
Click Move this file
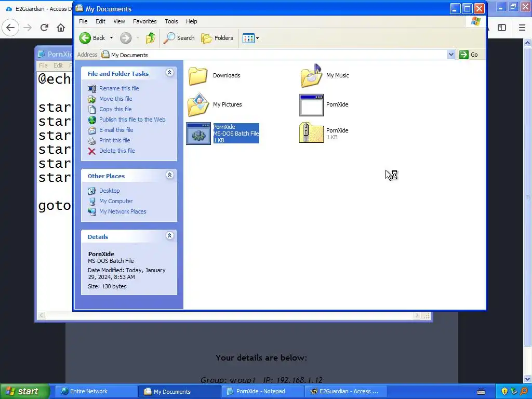click(116, 99)
